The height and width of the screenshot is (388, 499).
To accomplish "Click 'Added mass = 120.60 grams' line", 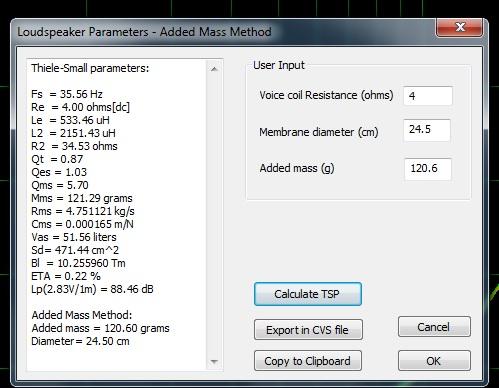I will click(100, 328).
